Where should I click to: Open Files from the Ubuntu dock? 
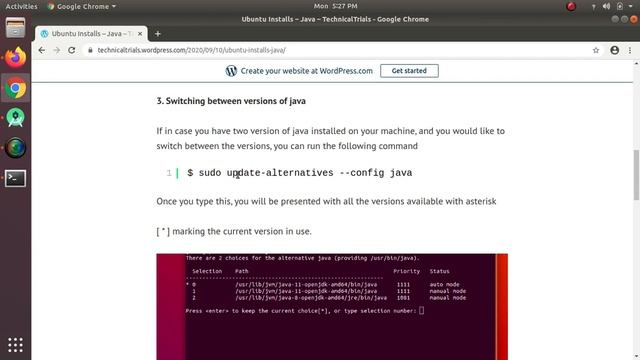(x=16, y=28)
